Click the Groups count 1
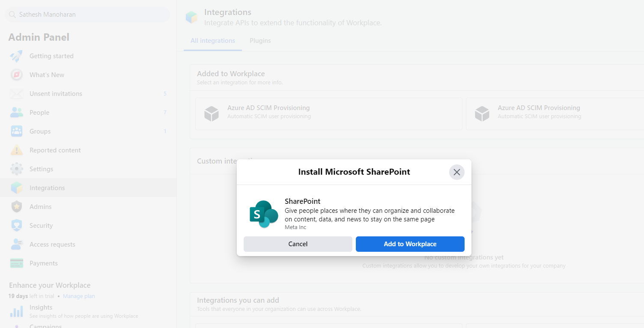The height and width of the screenshot is (328, 644). [165, 131]
